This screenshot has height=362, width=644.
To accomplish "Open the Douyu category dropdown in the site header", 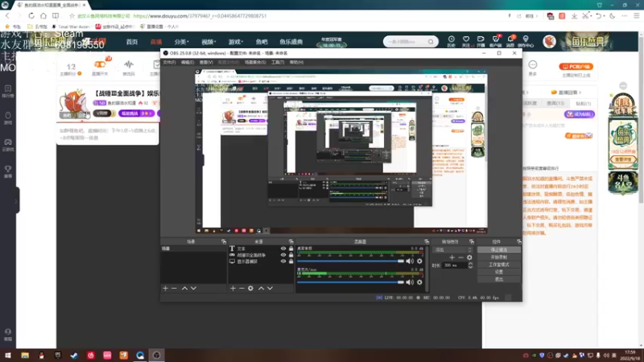I will click(x=181, y=42).
